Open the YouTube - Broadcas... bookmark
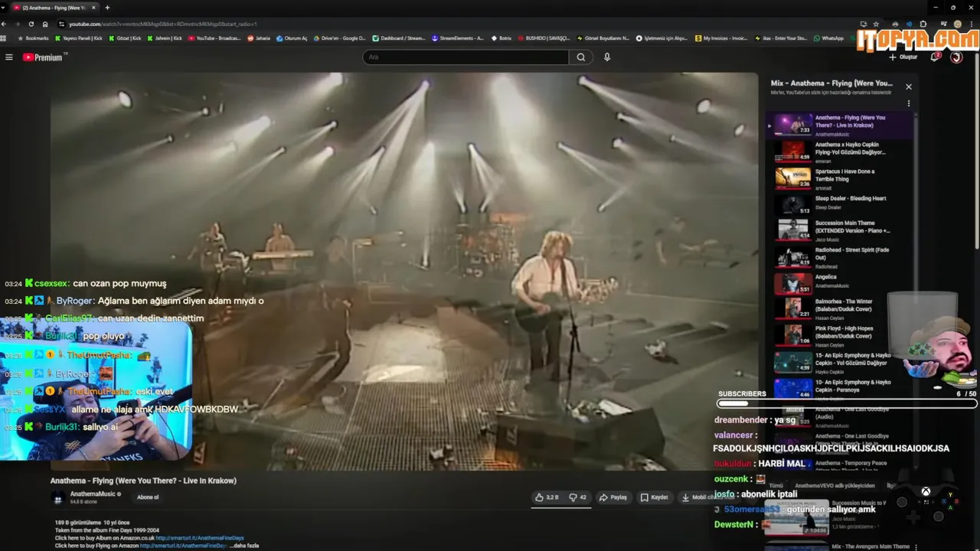 tap(214, 38)
